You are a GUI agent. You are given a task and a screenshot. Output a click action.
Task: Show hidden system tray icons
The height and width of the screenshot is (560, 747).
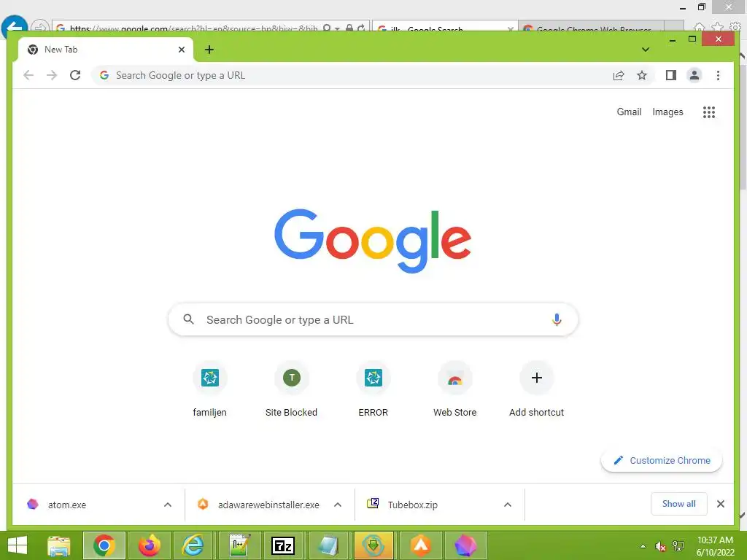(643, 546)
